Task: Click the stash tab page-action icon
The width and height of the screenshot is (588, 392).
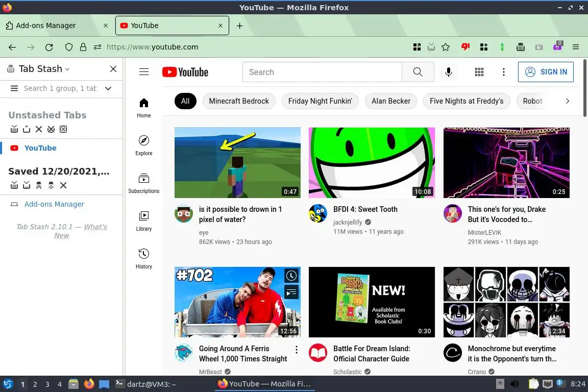Action: coord(431,47)
